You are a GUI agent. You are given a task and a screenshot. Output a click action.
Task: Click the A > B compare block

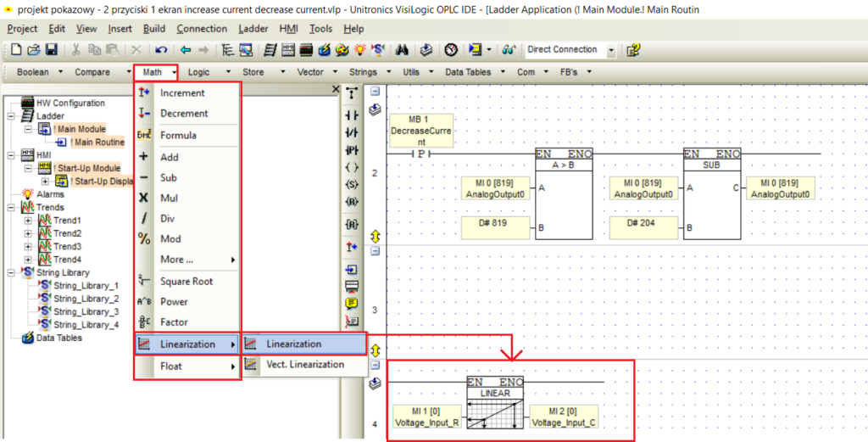(x=564, y=194)
